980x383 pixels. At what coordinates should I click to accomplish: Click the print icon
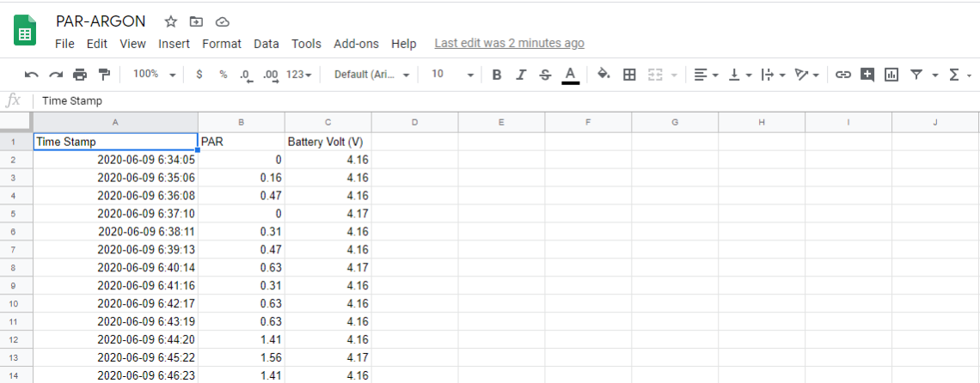80,75
